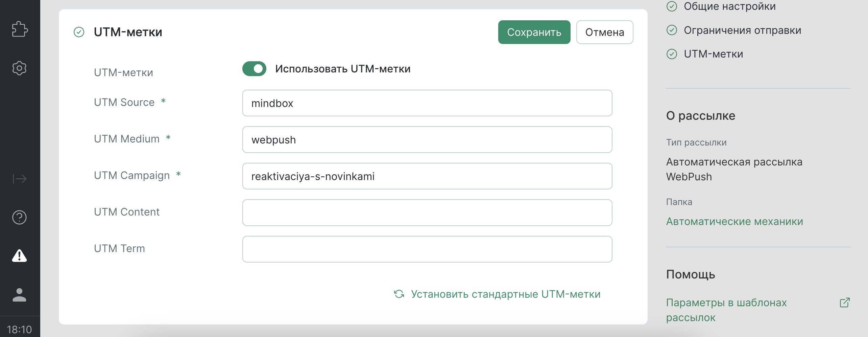Click Автоматическая рассылка WebPush text
This screenshot has width=868, height=337.
[x=734, y=169]
